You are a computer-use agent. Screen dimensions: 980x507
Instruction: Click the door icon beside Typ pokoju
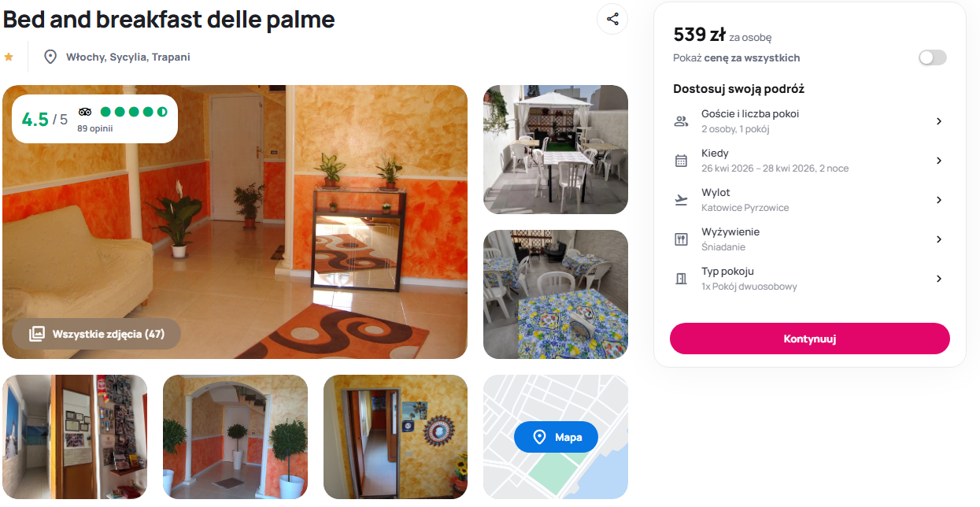tap(682, 279)
